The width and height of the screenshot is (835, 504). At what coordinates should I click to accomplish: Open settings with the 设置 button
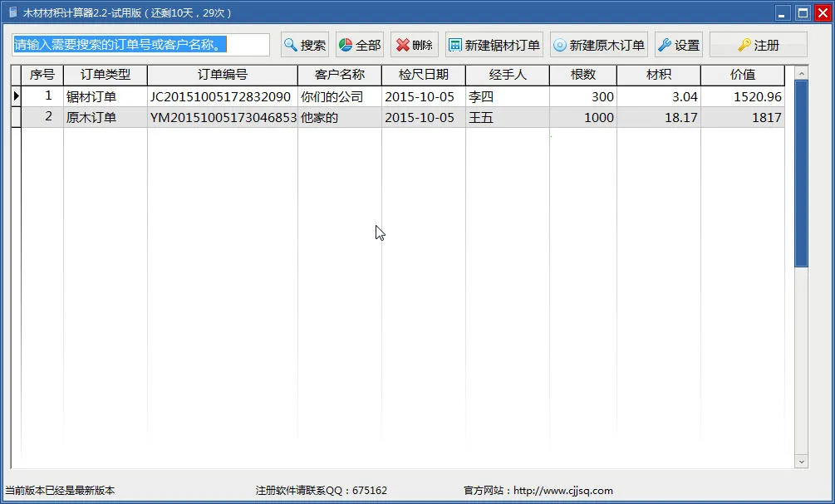tap(679, 45)
